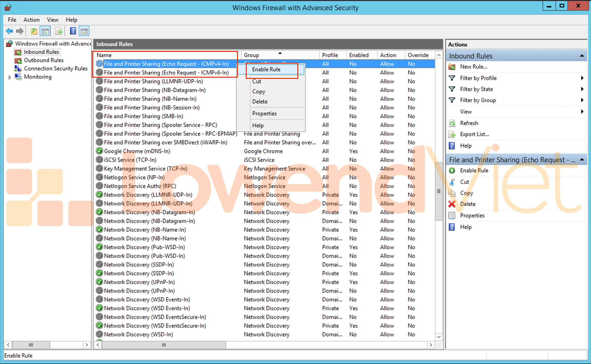Click the Back arrow toolbar icon
Viewport: 591px width, 364px height.
tap(9, 31)
